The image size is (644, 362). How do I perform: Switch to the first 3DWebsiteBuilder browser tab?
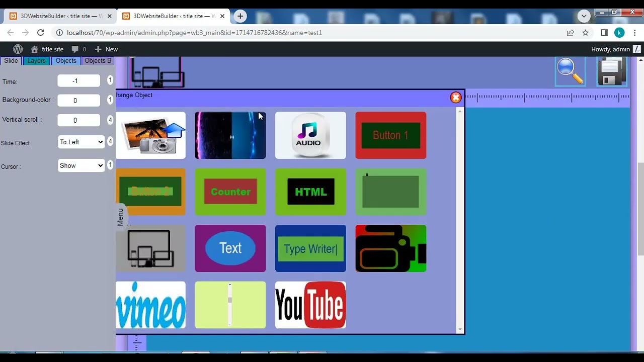pyautogui.click(x=60, y=16)
